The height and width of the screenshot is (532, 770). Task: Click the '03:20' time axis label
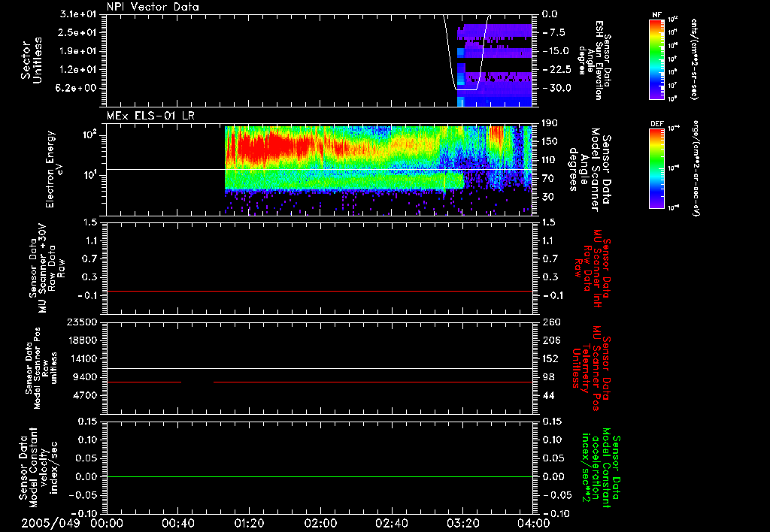[462, 523]
